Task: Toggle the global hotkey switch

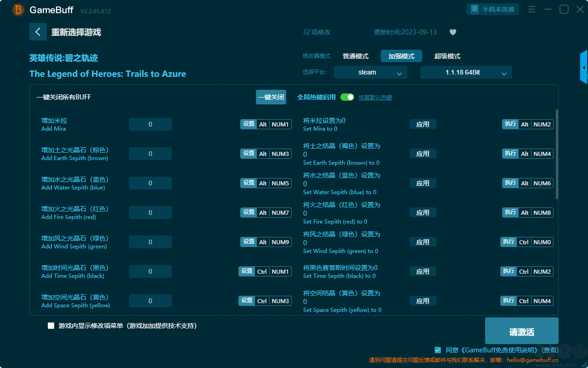Action: 347,97
